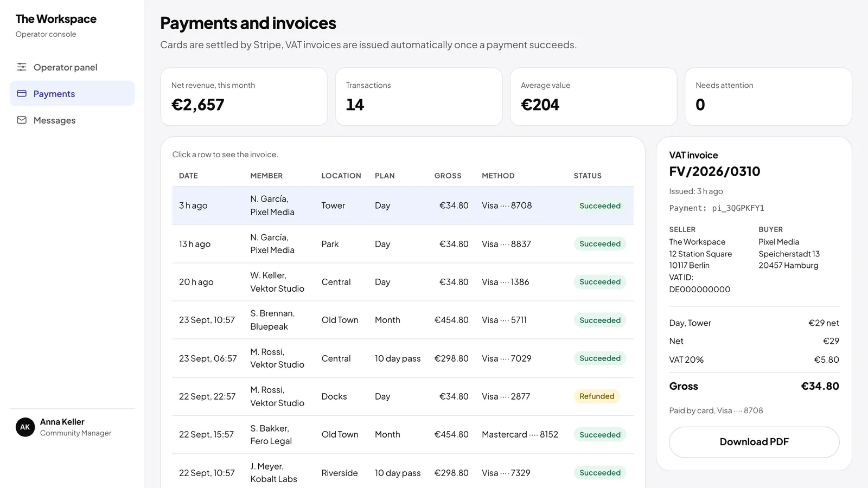Download the invoice PDF
868x488 pixels.
click(754, 442)
